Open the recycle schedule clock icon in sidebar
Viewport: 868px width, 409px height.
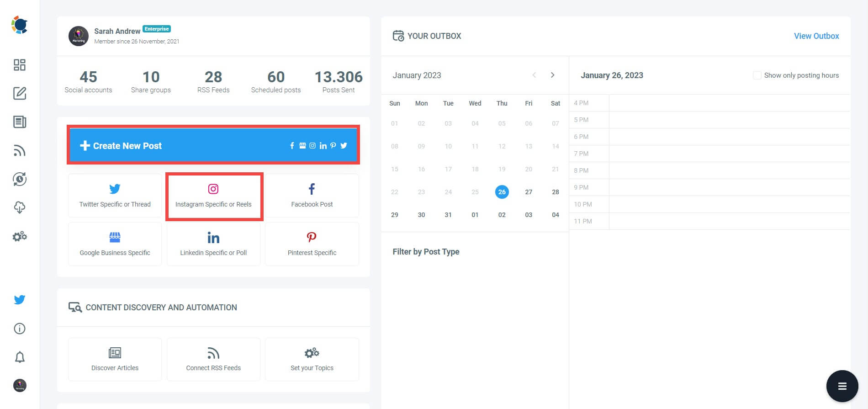pos(20,179)
